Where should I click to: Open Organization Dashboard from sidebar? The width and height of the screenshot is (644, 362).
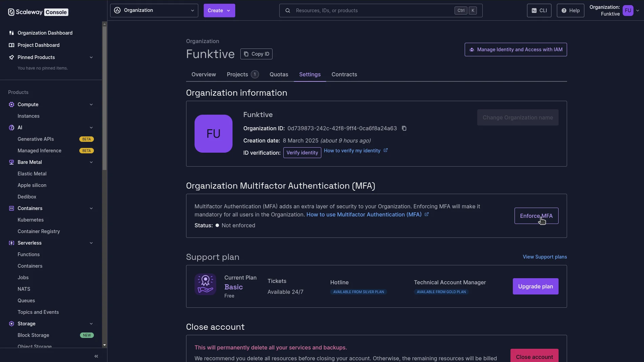pyautogui.click(x=45, y=33)
